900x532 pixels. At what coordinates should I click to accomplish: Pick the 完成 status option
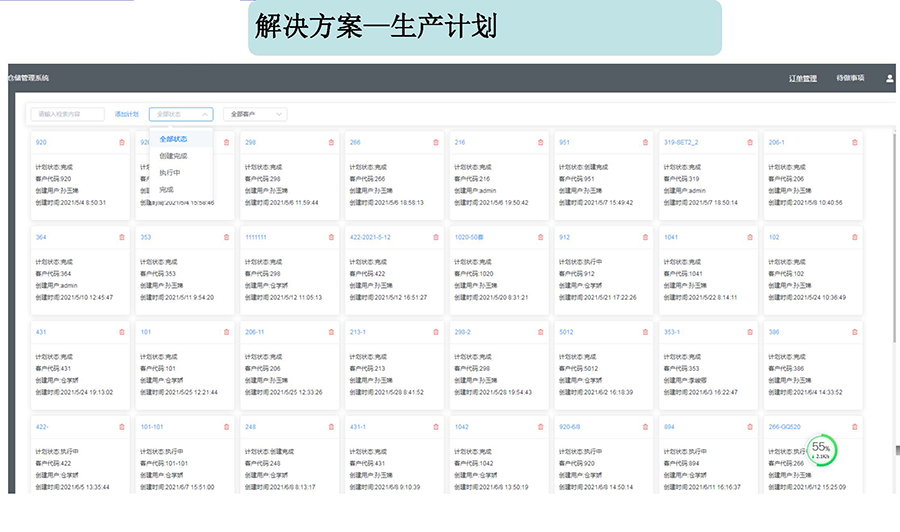tap(166, 189)
